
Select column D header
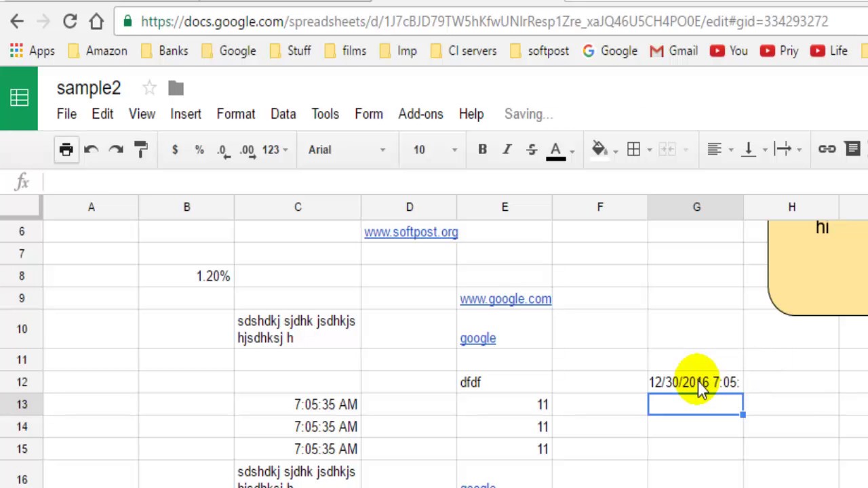[409, 207]
